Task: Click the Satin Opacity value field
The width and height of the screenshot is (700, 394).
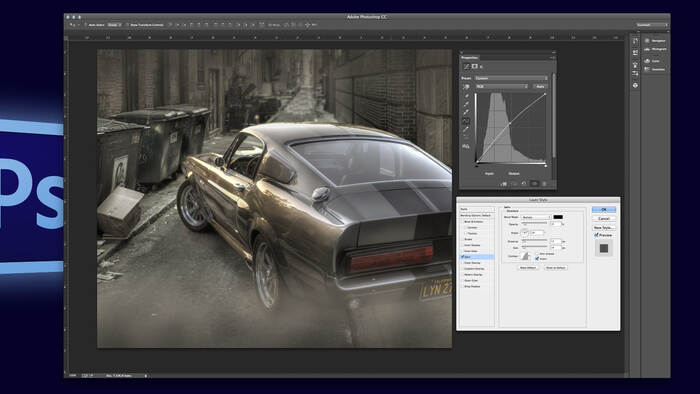Action: pos(556,224)
